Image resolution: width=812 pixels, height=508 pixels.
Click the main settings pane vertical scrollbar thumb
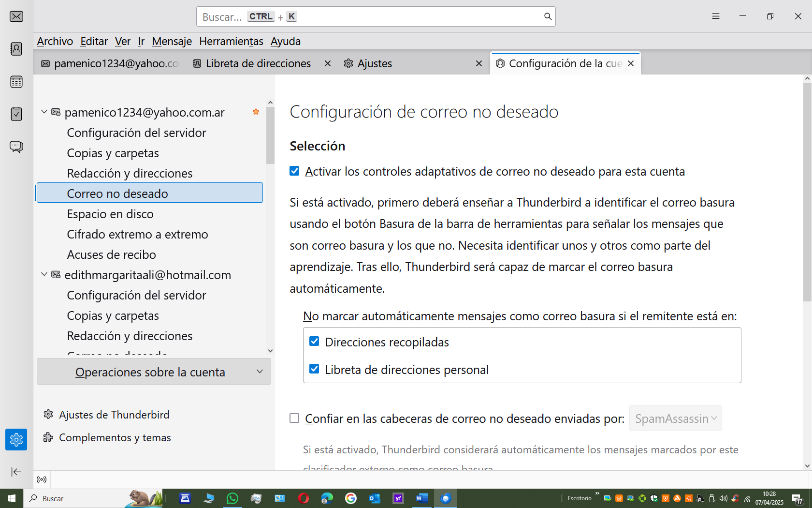coord(807,192)
